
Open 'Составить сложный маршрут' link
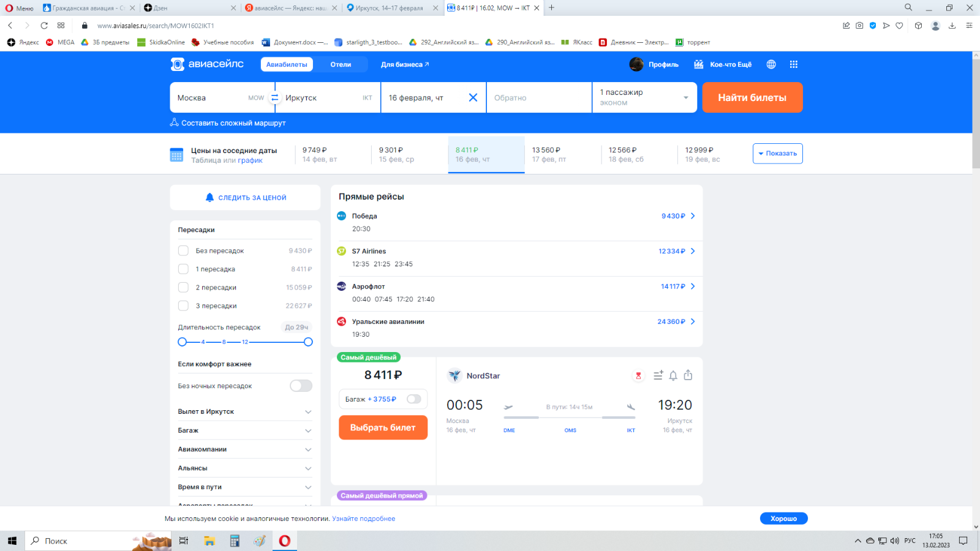(228, 123)
